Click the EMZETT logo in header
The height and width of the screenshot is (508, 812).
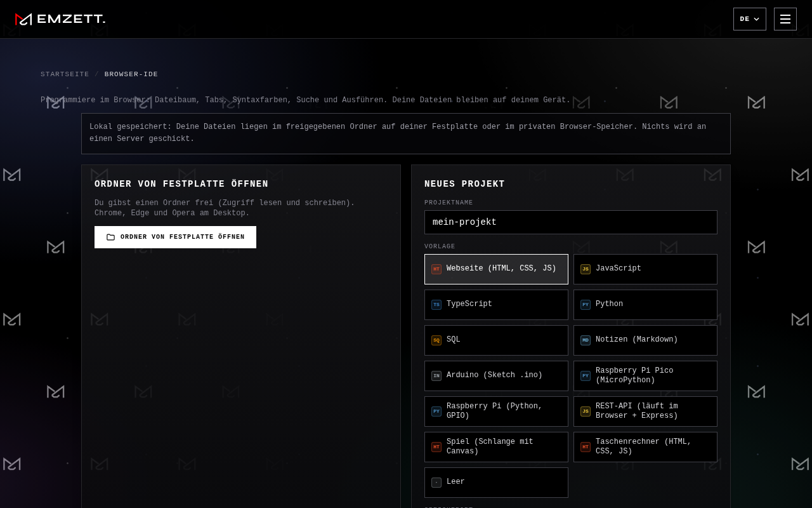pos(60,19)
